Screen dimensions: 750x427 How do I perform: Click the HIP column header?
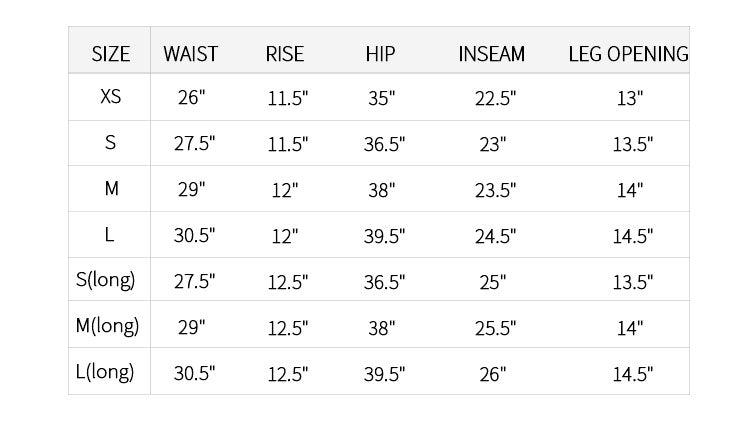coord(380,54)
